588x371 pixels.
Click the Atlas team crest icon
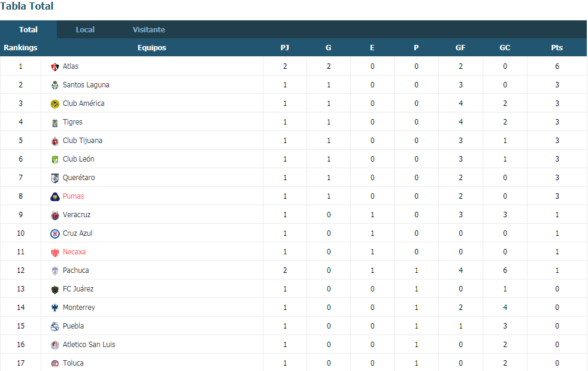[x=54, y=66]
